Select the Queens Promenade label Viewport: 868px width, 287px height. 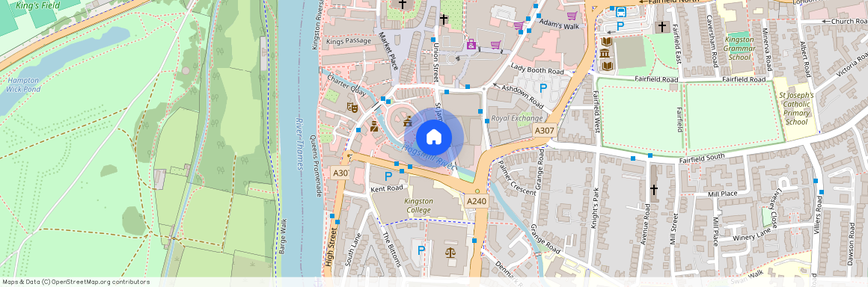click(316, 166)
